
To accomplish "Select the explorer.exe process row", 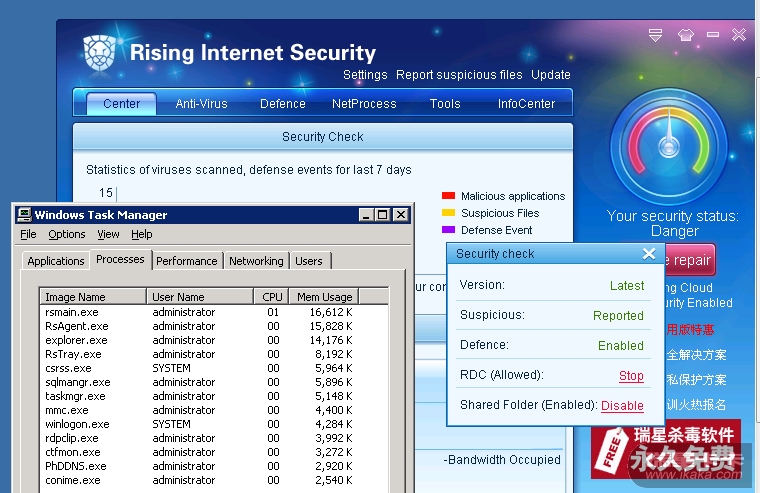I will [x=213, y=340].
